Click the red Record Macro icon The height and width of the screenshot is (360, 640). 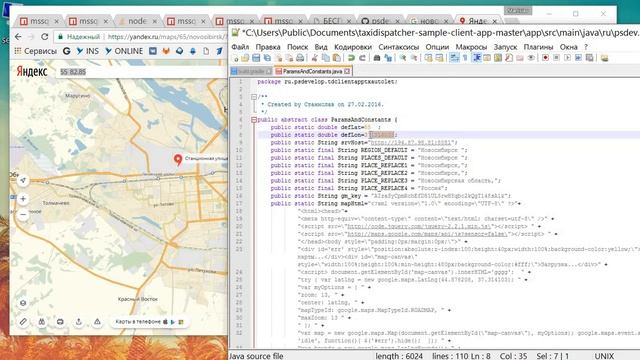click(x=546, y=58)
